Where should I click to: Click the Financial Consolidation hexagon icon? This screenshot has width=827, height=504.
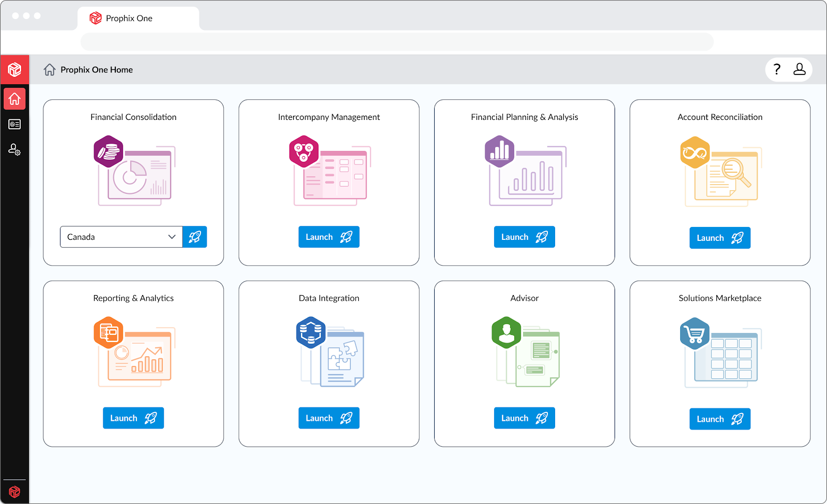[x=109, y=151]
